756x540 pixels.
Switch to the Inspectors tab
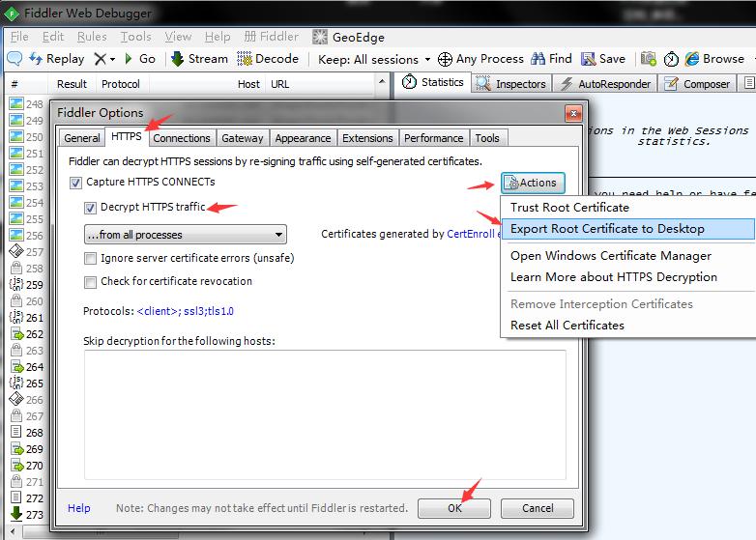(x=510, y=84)
